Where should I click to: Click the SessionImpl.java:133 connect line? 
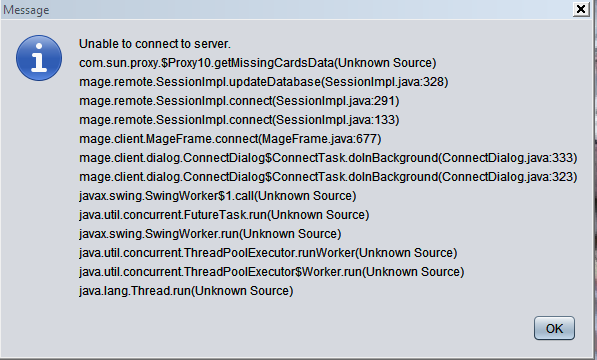coord(239,120)
